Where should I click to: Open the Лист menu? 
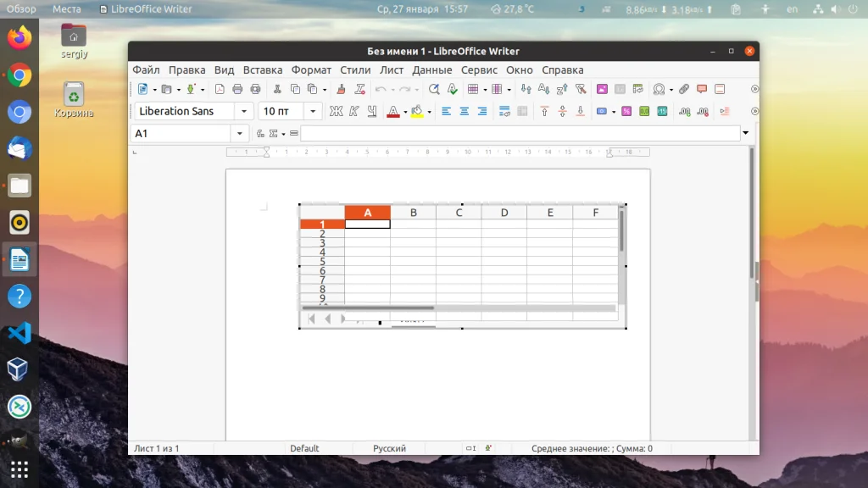(x=392, y=69)
